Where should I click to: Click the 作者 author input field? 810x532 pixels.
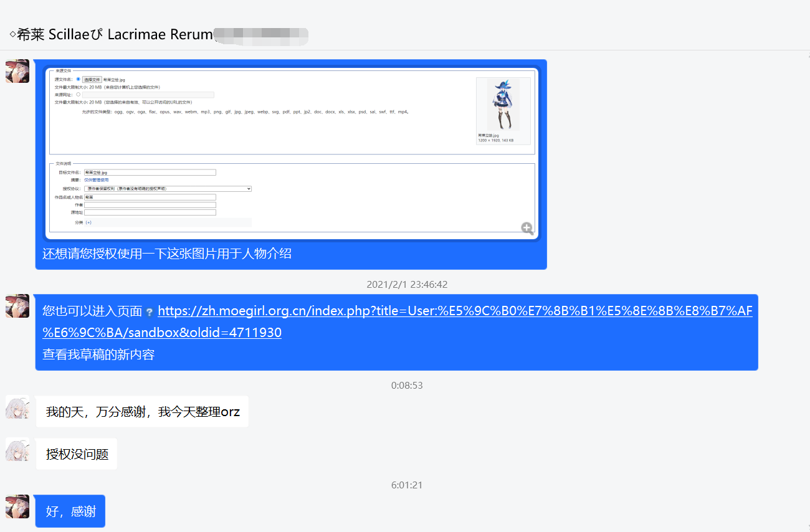[x=150, y=205]
